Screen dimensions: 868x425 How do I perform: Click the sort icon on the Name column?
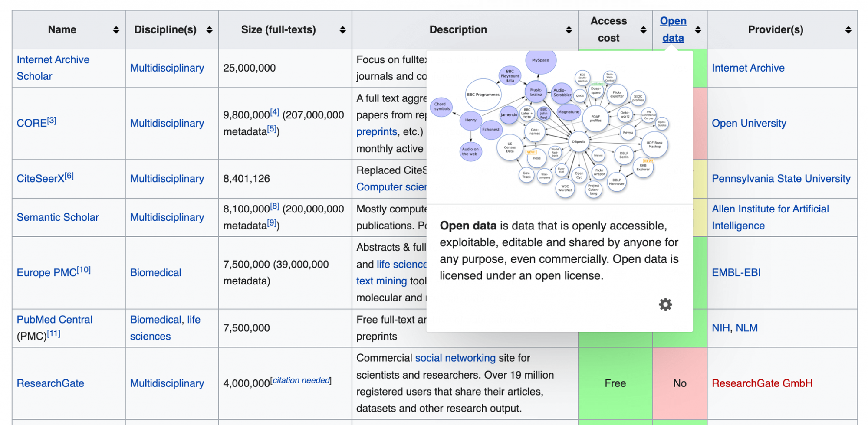pyautogui.click(x=116, y=29)
